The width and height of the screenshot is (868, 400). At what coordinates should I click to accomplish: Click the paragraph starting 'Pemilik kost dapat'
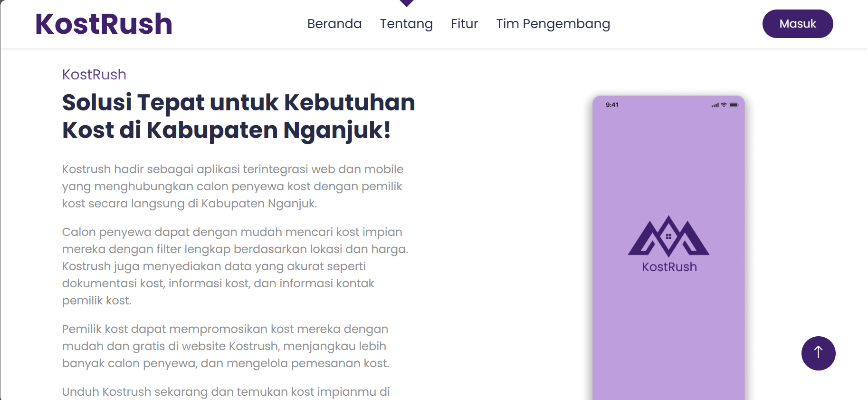(x=225, y=346)
